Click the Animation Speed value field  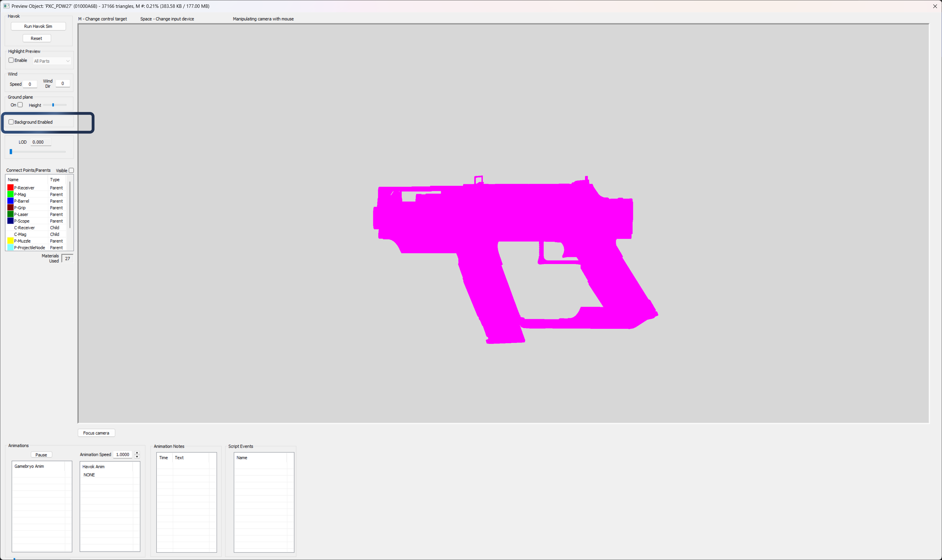point(123,454)
